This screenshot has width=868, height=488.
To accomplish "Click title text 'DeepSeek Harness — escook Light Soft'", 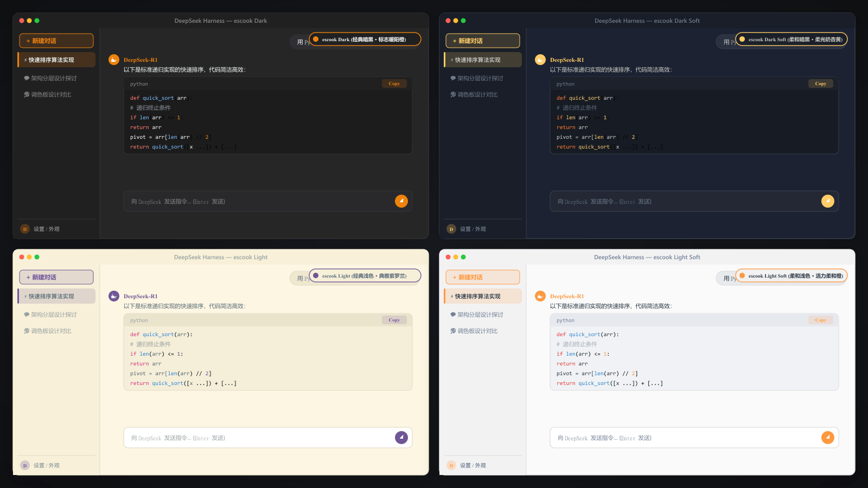I will click(x=647, y=257).
